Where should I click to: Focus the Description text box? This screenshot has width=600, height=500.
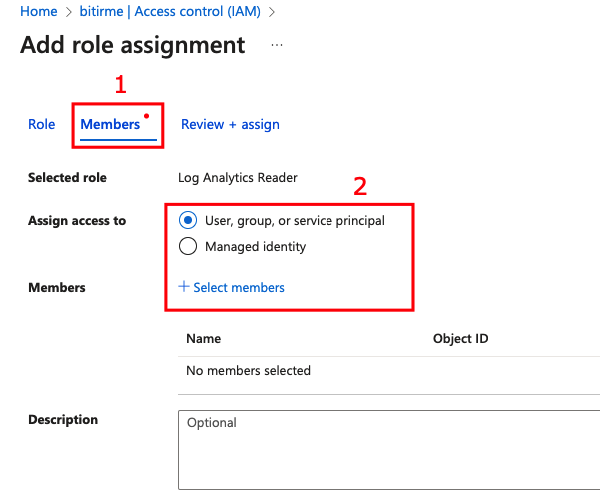390,448
